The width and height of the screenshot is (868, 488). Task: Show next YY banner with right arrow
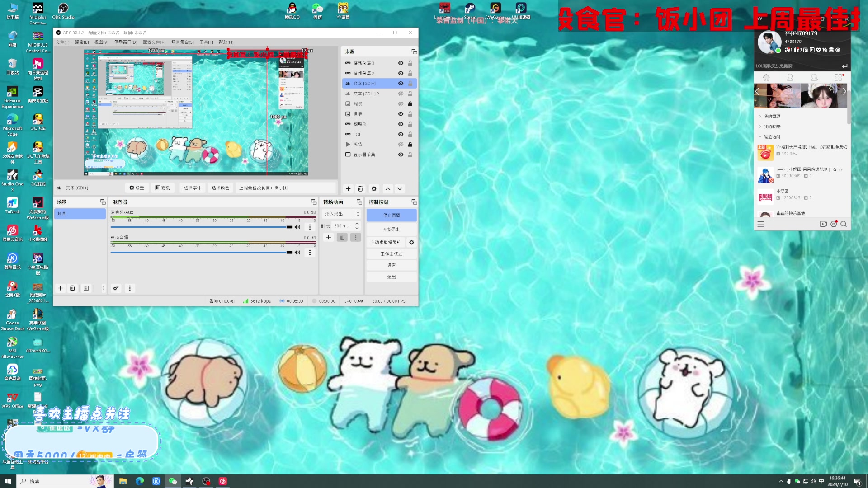tap(844, 92)
